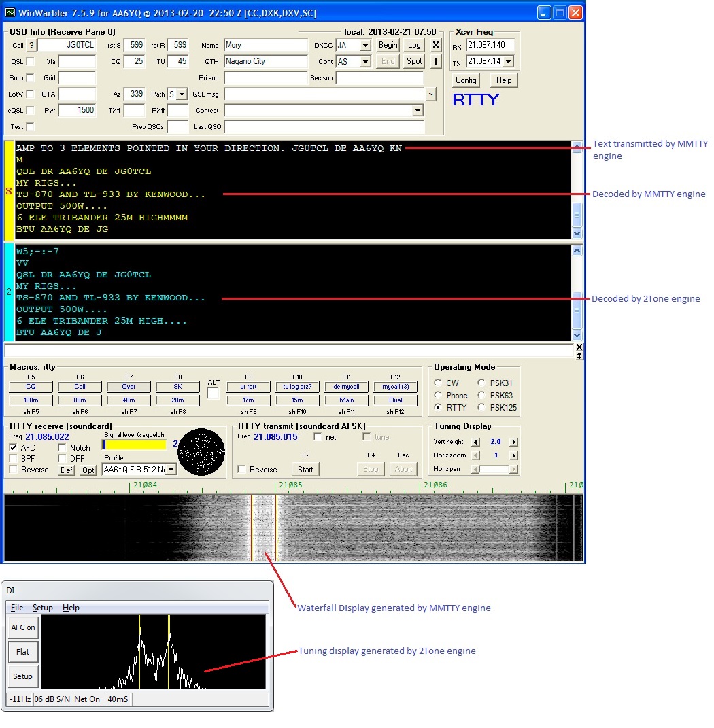Enable the BPF checkbox

[x=14, y=458]
